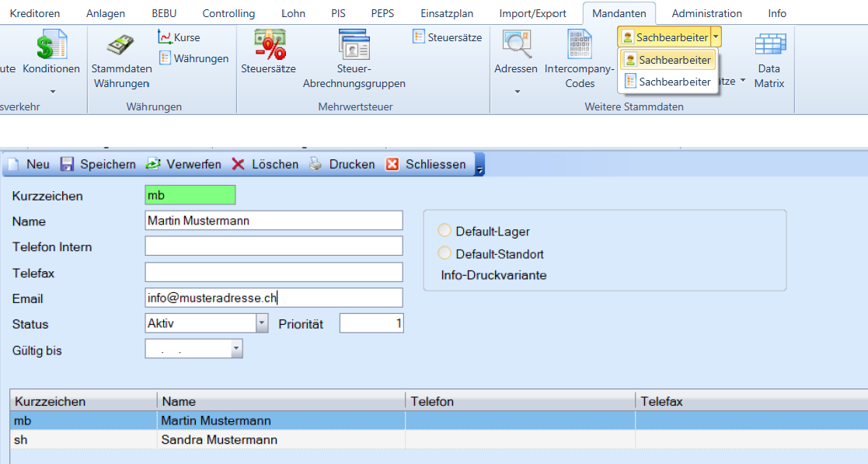Switch to Anlagen tab
Screen dimensions: 868x464
tap(106, 13)
